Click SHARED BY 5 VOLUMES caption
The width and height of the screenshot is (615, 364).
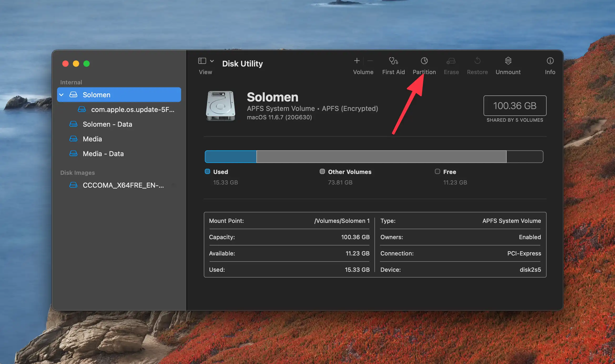coord(515,120)
